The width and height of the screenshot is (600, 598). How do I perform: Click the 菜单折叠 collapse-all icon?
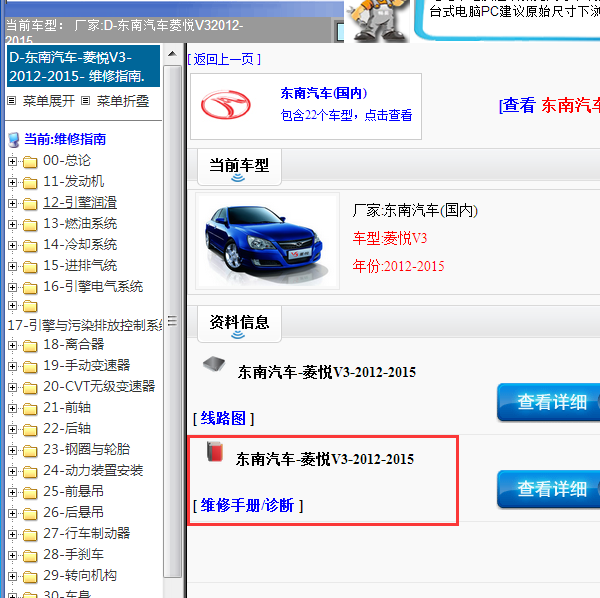tap(86, 101)
